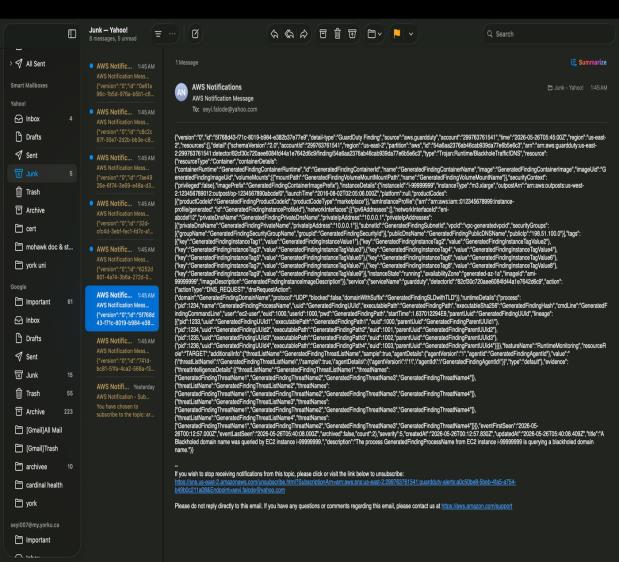Screen dimensions: 619x562
Task: Expand the flag color dropdown chevron
Action: [411, 34]
